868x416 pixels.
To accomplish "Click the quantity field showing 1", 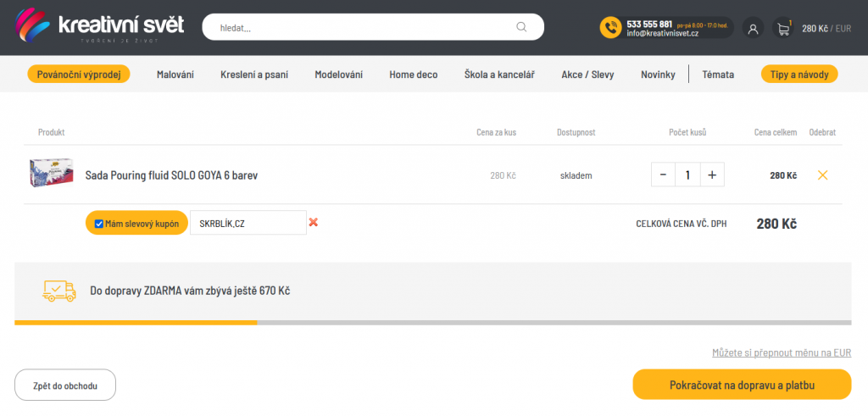I will tap(687, 175).
